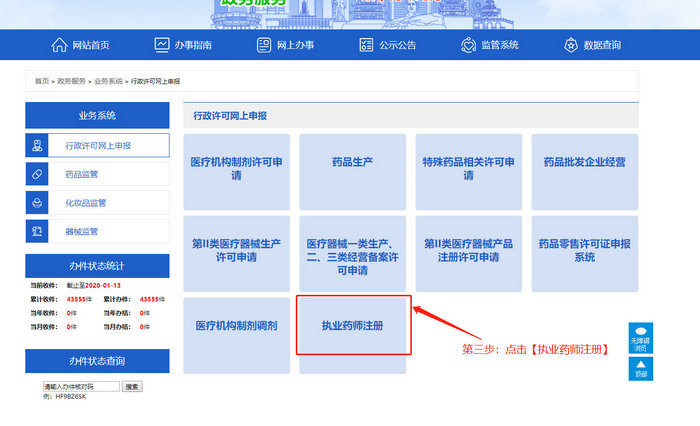Viewport: 700px width, 426px height.
Task: Click the 化妆品监管 sidebar icon
Action: pyautogui.click(x=37, y=203)
